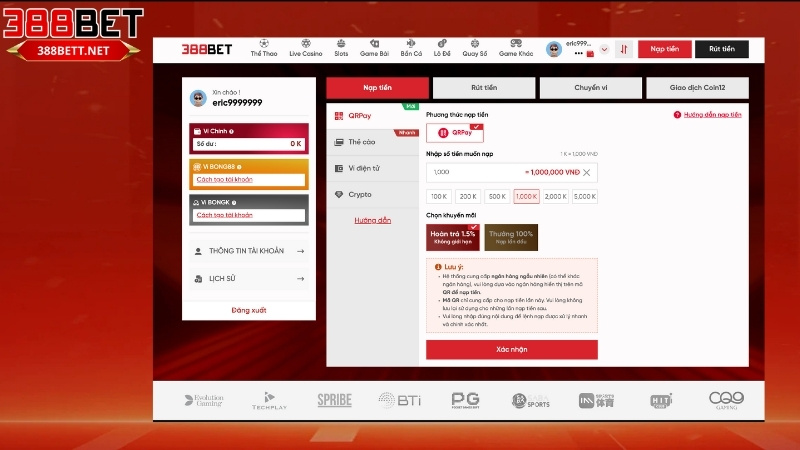Click the red question mark help icon
The height and width of the screenshot is (450, 800).
click(x=677, y=115)
